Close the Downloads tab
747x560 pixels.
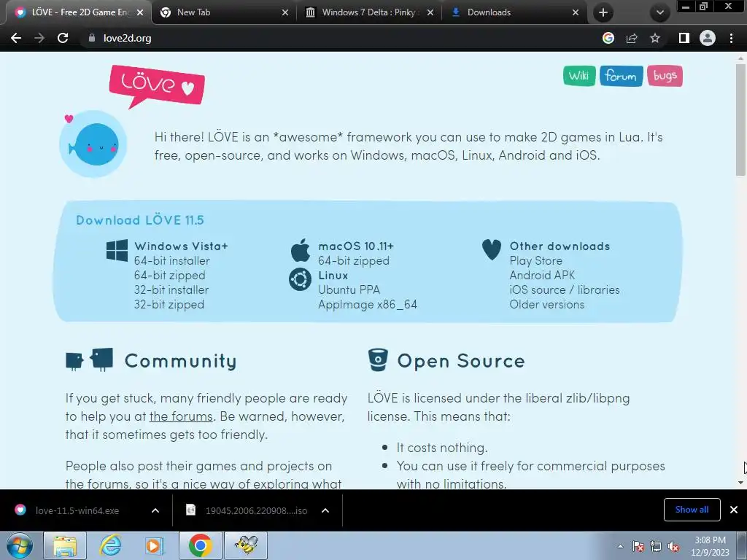[x=576, y=12]
